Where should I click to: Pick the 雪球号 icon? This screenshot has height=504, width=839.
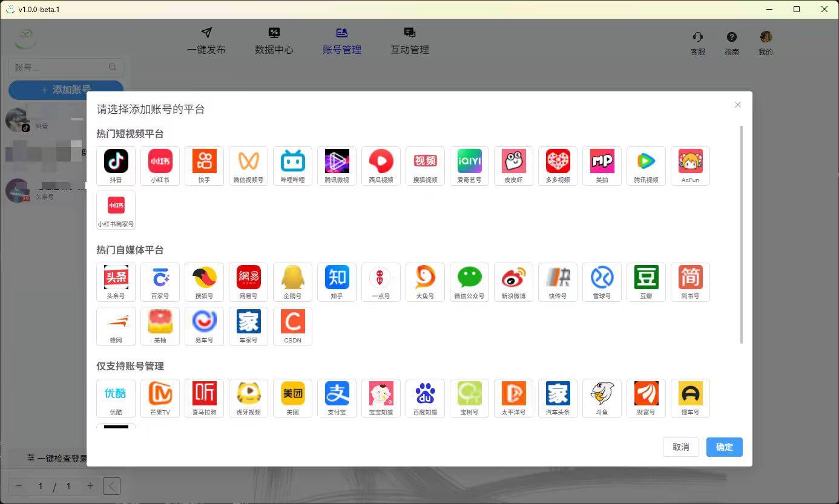tap(602, 282)
